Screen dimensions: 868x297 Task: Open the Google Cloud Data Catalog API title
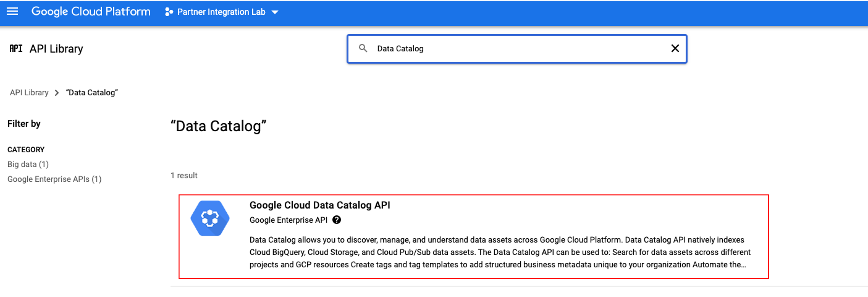(319, 205)
